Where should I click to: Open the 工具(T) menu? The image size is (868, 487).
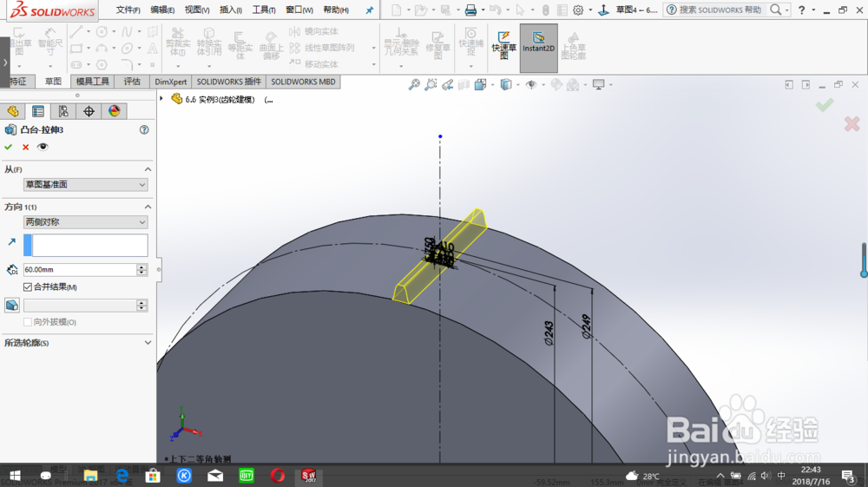pos(264,10)
